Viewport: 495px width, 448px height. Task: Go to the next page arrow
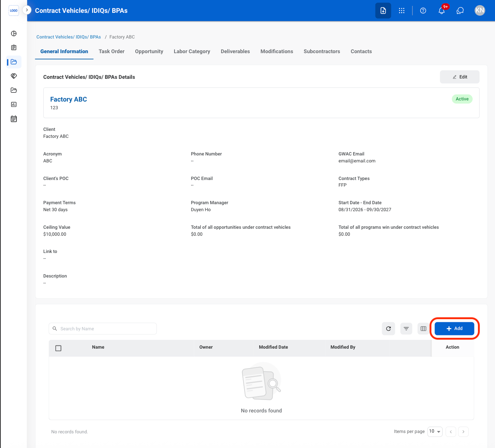[463, 432]
